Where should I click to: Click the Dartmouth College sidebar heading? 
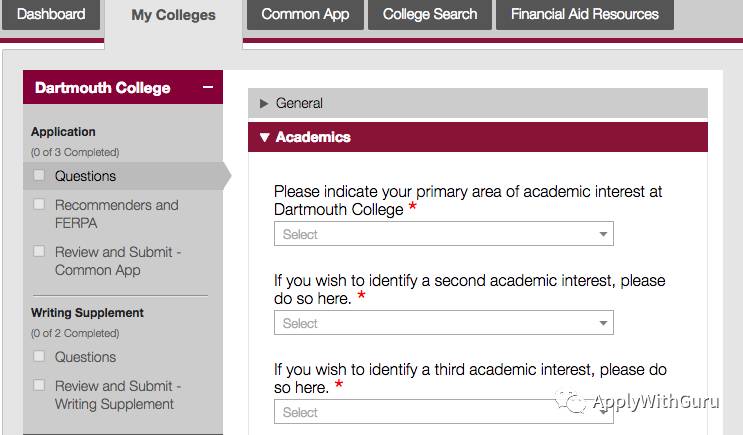point(102,87)
